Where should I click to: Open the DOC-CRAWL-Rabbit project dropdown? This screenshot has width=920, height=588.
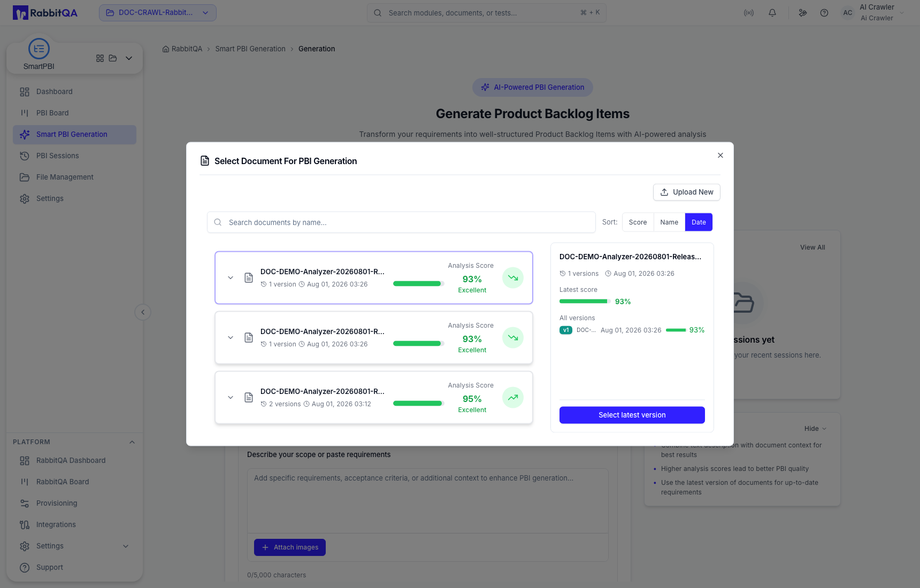pyautogui.click(x=158, y=13)
